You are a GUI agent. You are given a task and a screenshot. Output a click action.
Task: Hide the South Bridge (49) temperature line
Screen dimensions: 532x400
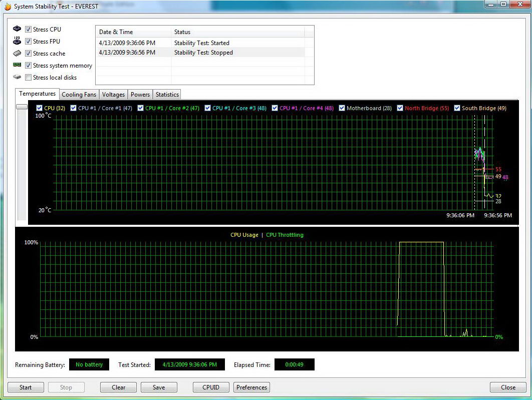click(x=457, y=108)
